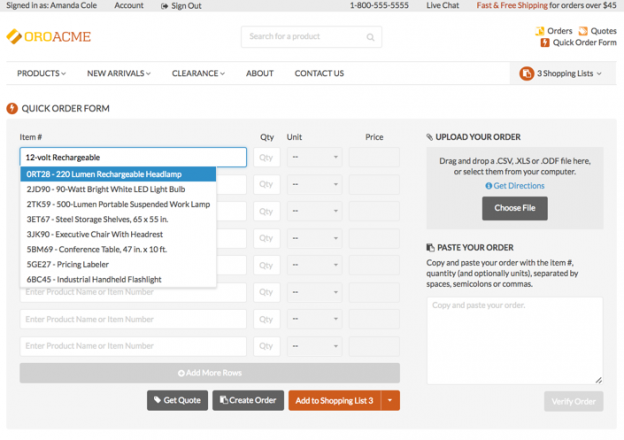Open the Quick Order Form link in the header
Viewport: 624px width, 440px height.
[x=584, y=43]
